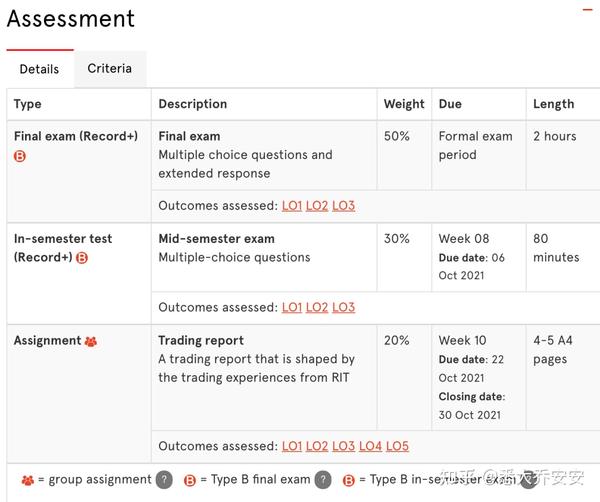Click the Mid-semester exam title

point(216,239)
